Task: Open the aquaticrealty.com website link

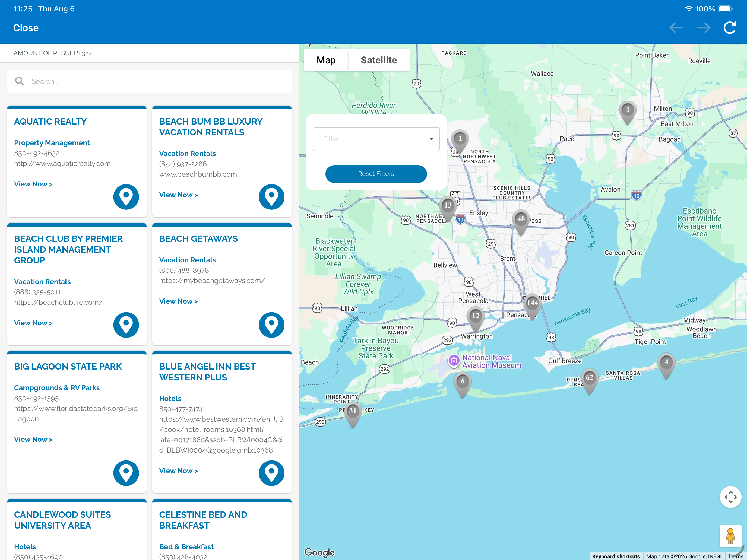Action: click(62, 163)
